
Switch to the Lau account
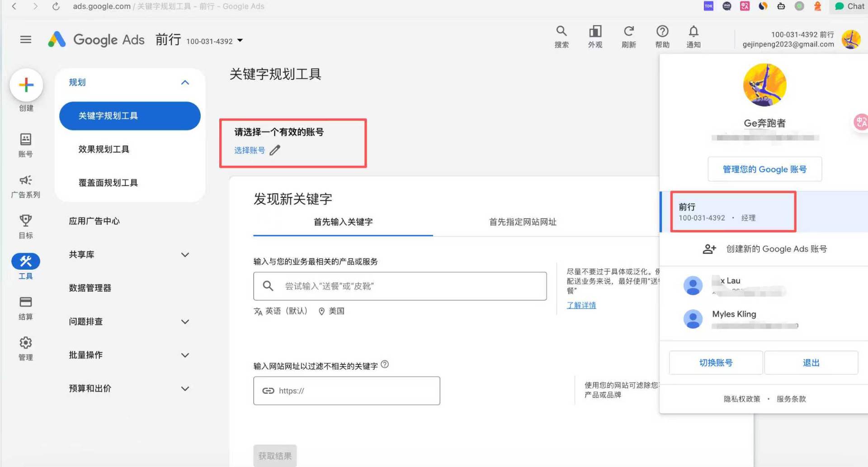[764, 285]
